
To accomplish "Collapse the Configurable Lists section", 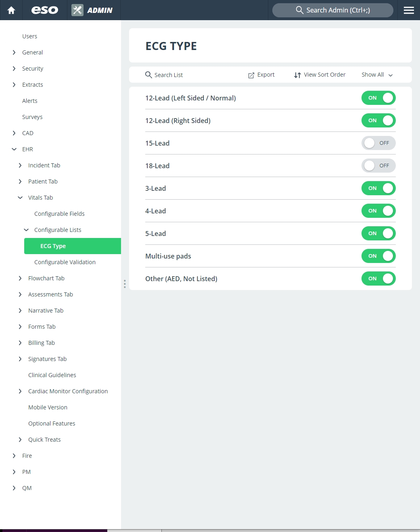I will pyautogui.click(x=26, y=229).
